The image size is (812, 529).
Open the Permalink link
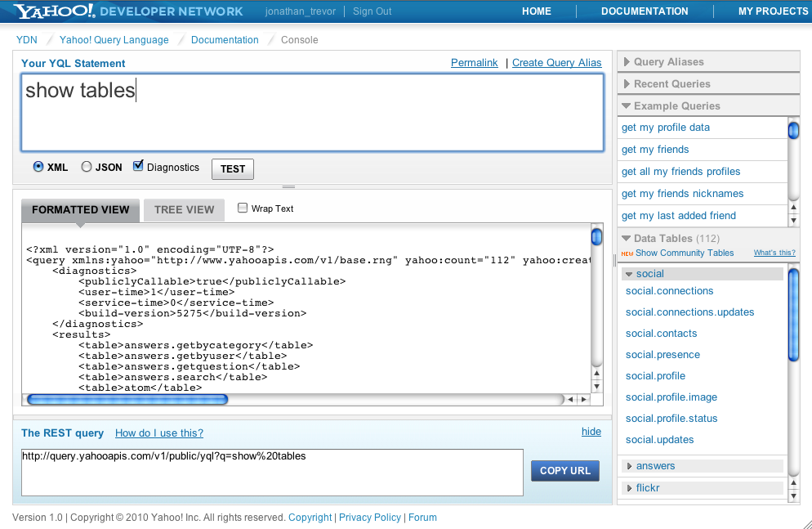click(474, 62)
